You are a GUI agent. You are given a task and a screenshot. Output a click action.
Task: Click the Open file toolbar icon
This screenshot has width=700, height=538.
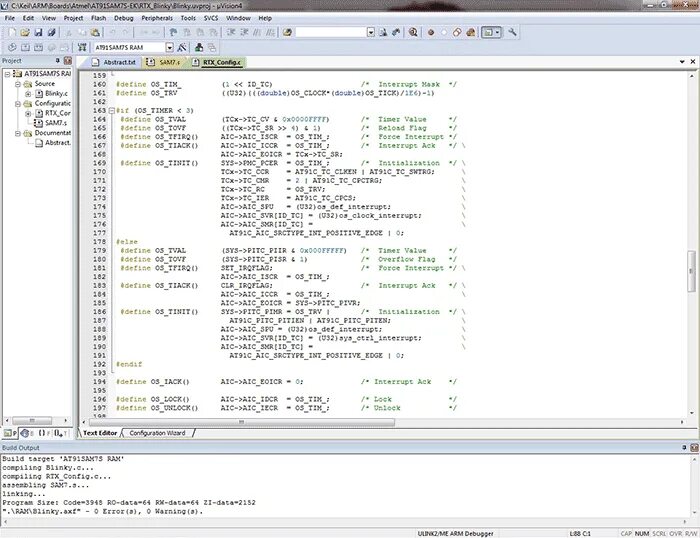(25, 33)
